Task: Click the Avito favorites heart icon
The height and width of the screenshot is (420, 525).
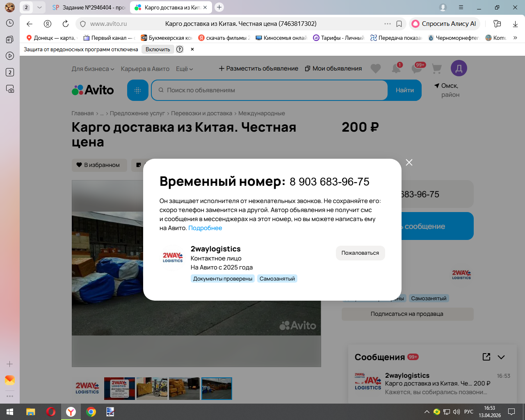Action: coord(375,68)
